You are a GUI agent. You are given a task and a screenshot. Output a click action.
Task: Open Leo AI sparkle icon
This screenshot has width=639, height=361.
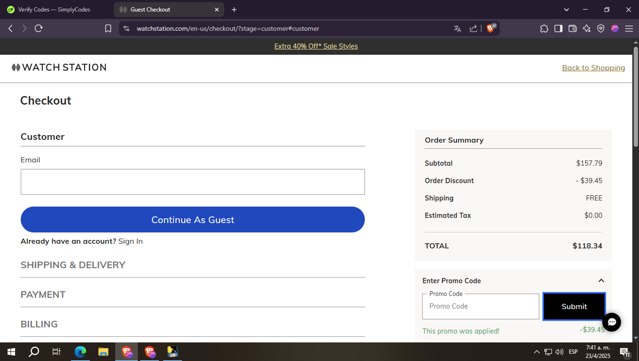586,29
